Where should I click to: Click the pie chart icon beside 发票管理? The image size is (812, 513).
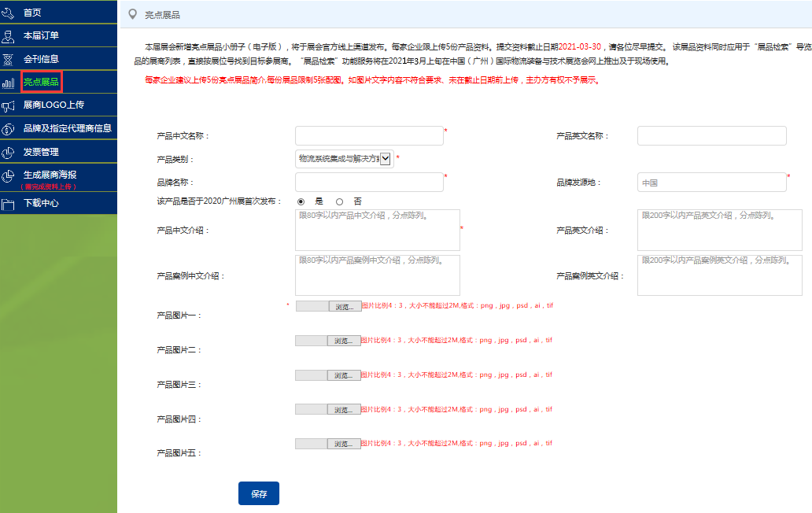tap(9, 152)
